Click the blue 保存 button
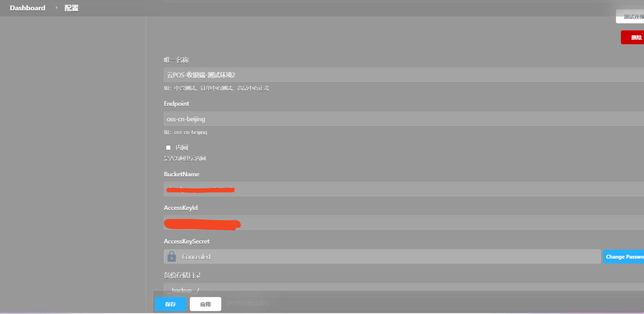Image resolution: width=644 pixels, height=314 pixels. (170, 304)
